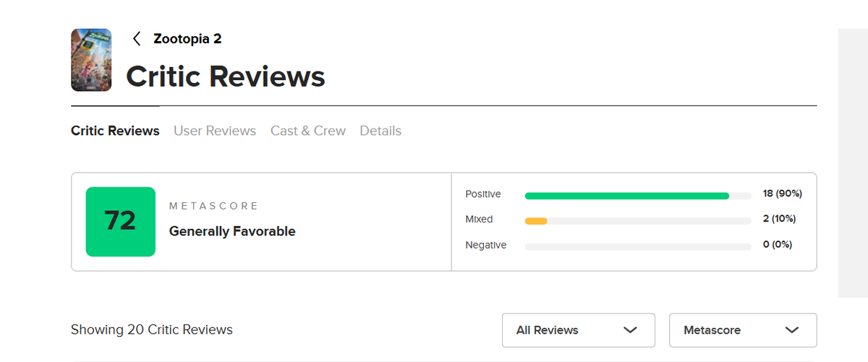Select the Critic Reviews tab

point(115,131)
